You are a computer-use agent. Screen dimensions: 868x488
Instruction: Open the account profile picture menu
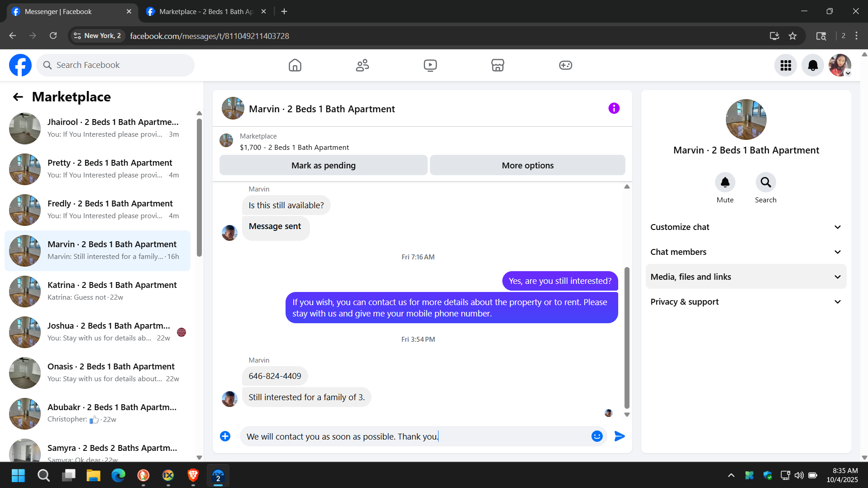tap(840, 65)
